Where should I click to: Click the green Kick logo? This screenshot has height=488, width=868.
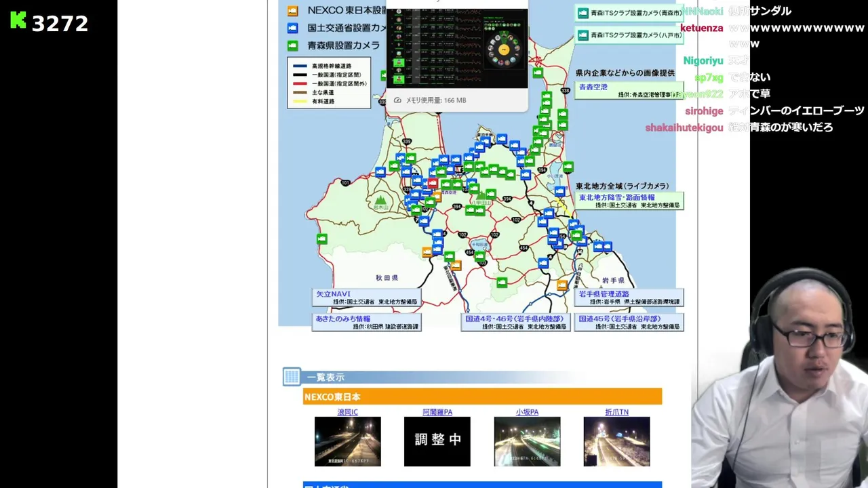[x=18, y=21]
